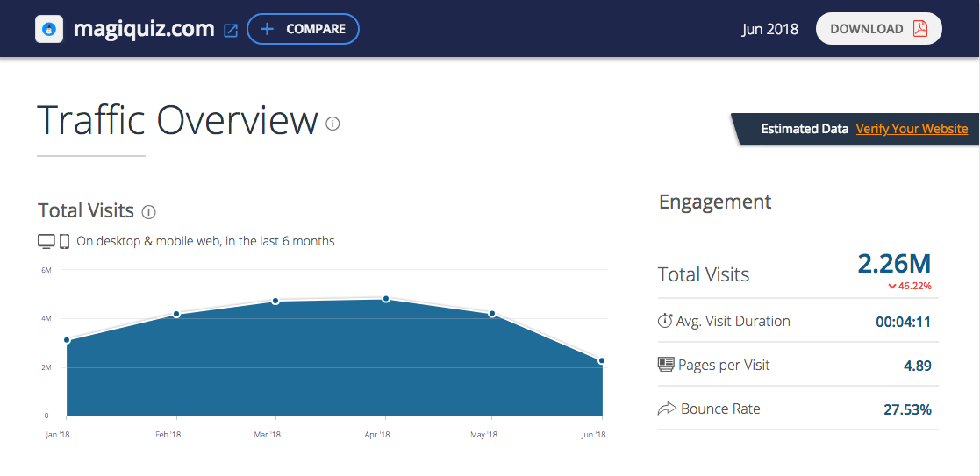Click the mobile device icon
This screenshot has width=980, height=476.
pos(64,241)
